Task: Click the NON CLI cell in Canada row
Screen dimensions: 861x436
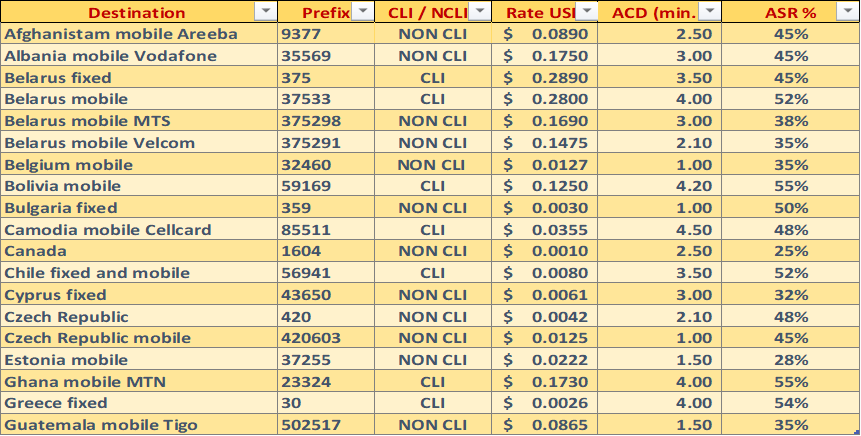Action: (x=433, y=251)
